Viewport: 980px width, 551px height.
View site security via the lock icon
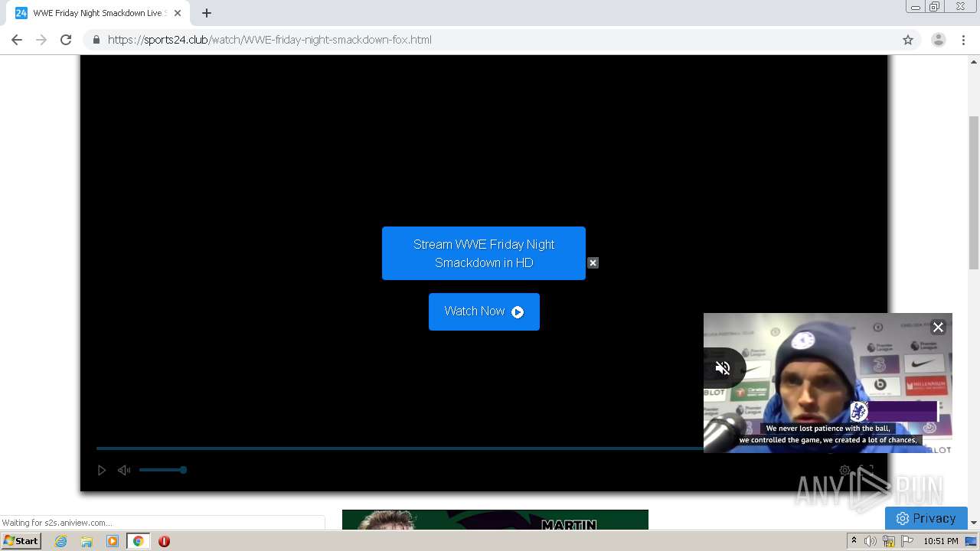click(x=96, y=40)
